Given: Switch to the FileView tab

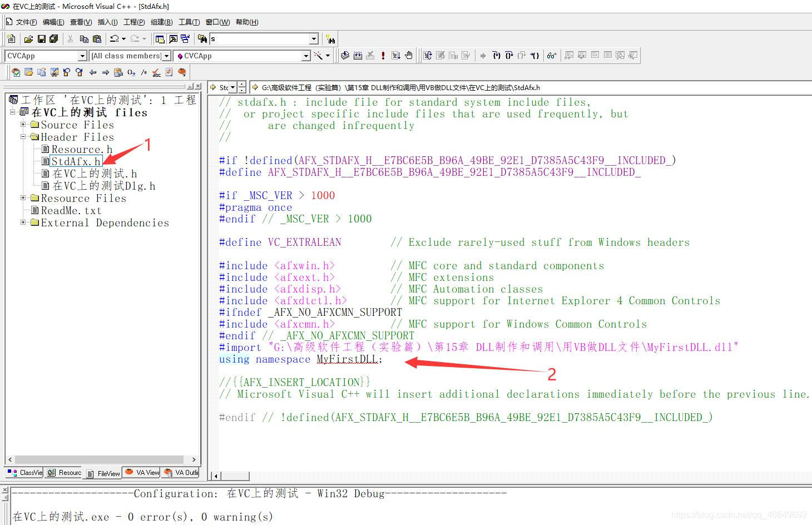Looking at the screenshot, I should click(103, 473).
